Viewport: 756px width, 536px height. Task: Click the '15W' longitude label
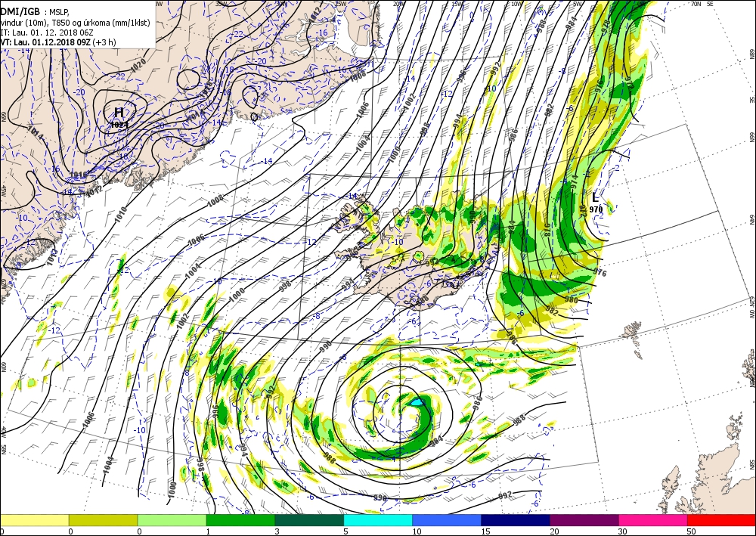pos(457,3)
